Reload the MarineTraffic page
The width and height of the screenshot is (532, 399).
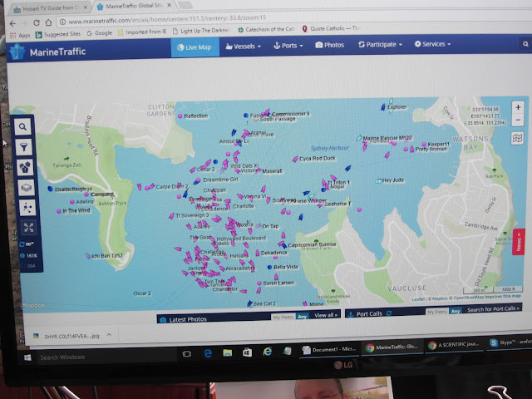point(37,22)
